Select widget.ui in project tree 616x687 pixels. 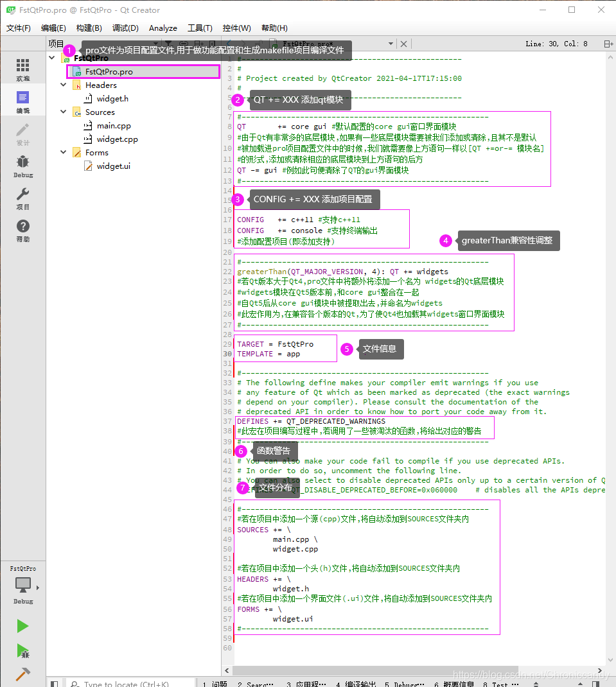click(x=114, y=166)
